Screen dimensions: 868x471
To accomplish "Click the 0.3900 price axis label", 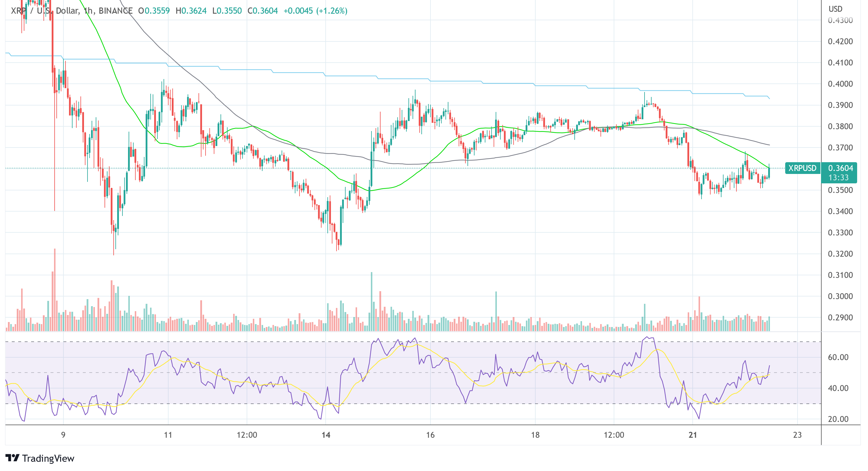I will pyautogui.click(x=840, y=105).
